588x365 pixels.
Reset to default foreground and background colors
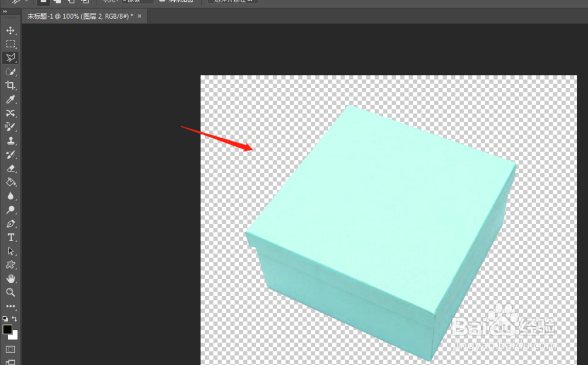pos(5,319)
